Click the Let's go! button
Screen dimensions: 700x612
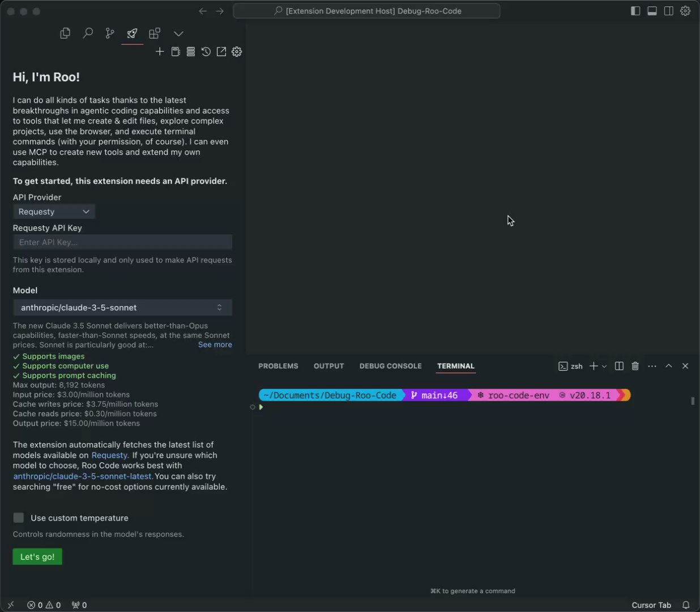[x=37, y=556]
